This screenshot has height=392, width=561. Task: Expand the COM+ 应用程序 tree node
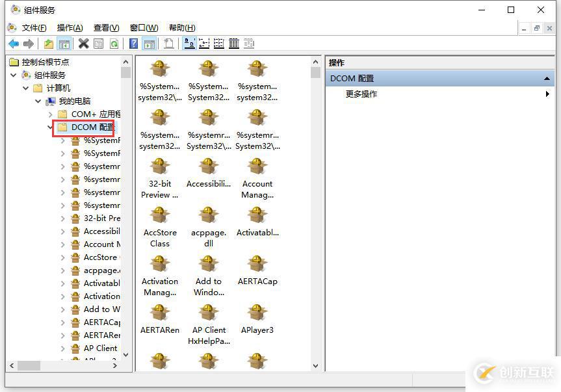pos(51,114)
